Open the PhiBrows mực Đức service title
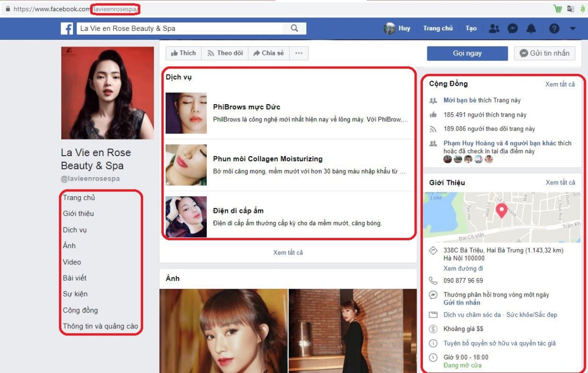588x373 pixels. [x=246, y=107]
